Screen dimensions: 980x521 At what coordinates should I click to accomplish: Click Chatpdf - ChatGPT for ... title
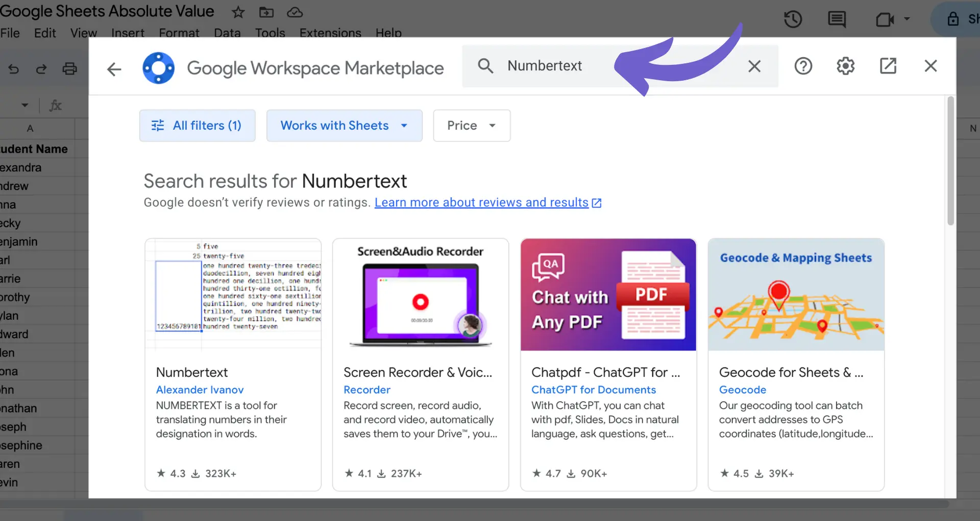(606, 372)
